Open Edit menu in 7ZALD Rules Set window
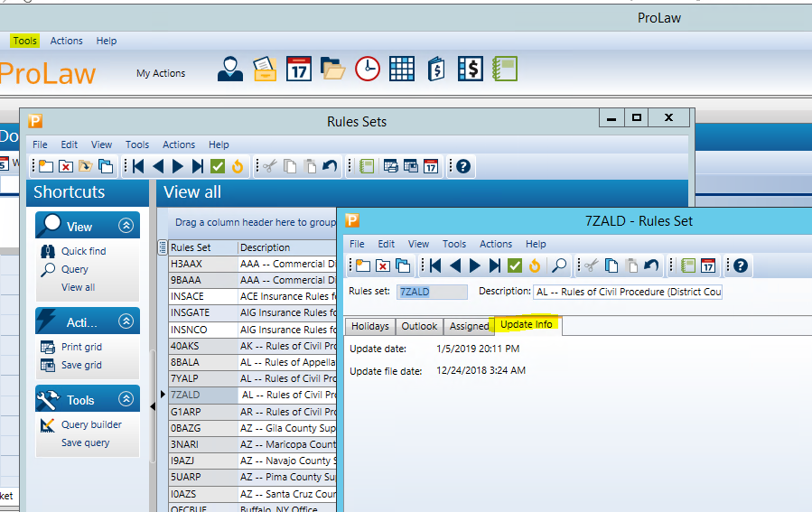 pos(386,244)
